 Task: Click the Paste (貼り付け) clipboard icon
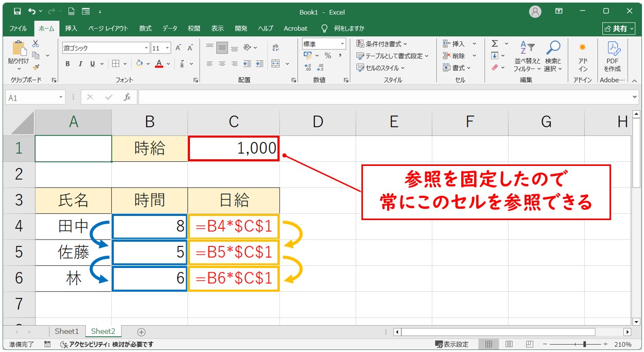(x=19, y=49)
